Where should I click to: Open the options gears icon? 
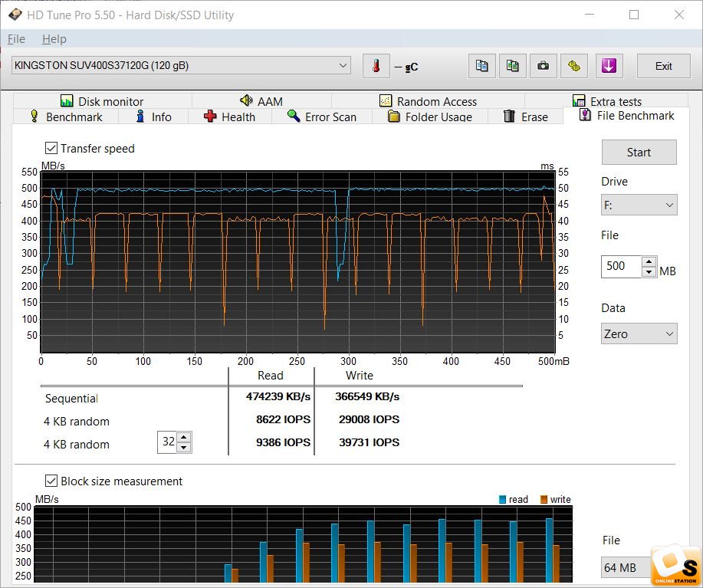[574, 66]
